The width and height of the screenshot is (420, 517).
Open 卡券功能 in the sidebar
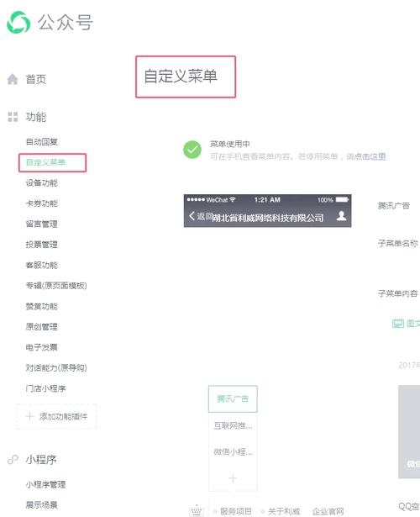42,203
